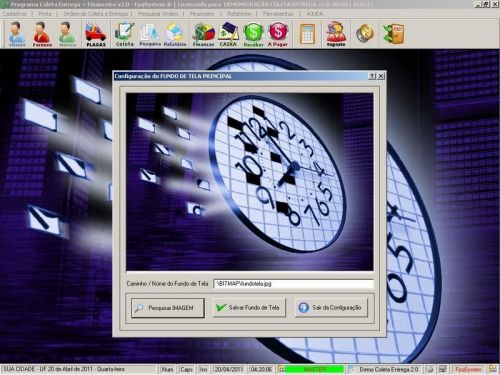500x375 pixels.
Task: Open the Pesquisa toolbar icon
Action: [x=150, y=34]
